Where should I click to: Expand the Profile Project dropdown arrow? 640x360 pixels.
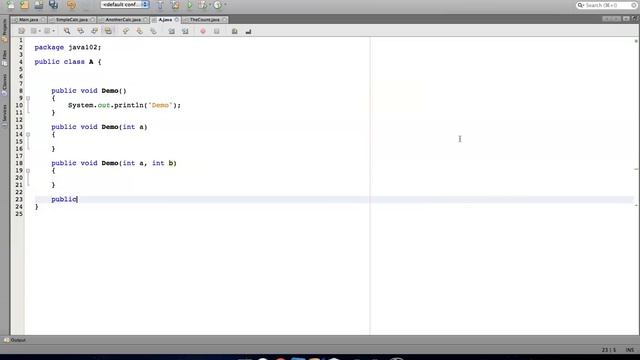225,5
